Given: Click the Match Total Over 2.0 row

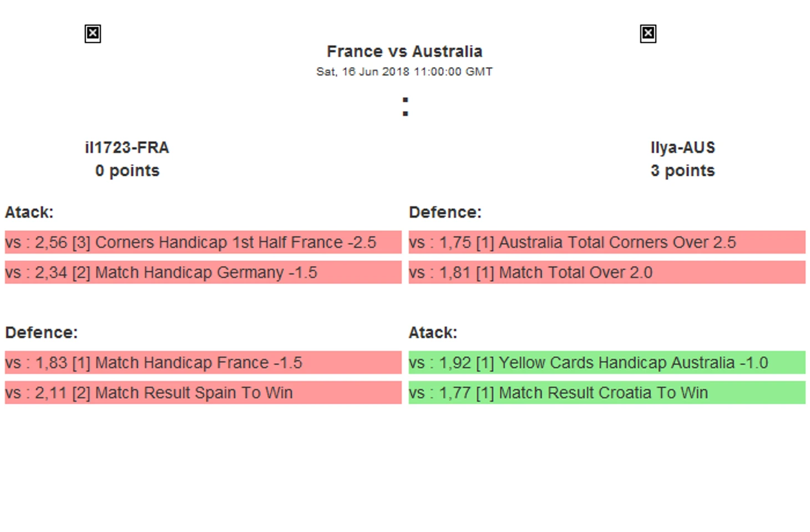Looking at the screenshot, I should click(x=607, y=272).
